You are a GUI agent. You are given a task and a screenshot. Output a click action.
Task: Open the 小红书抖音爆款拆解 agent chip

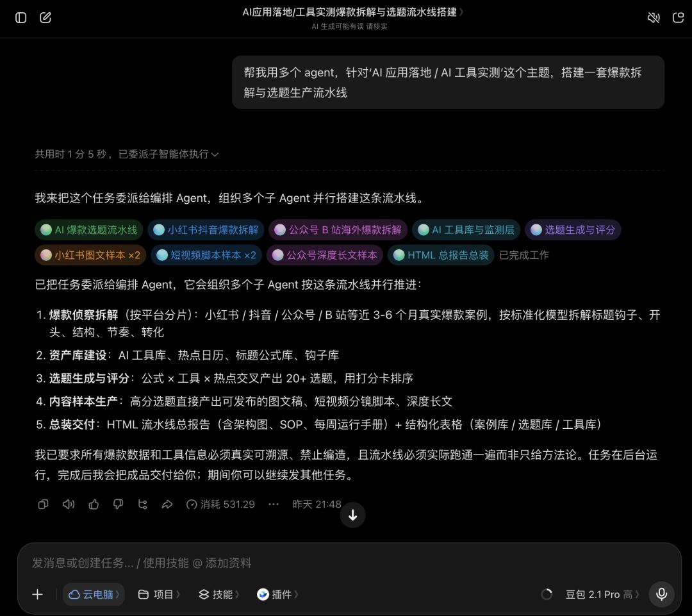click(206, 229)
